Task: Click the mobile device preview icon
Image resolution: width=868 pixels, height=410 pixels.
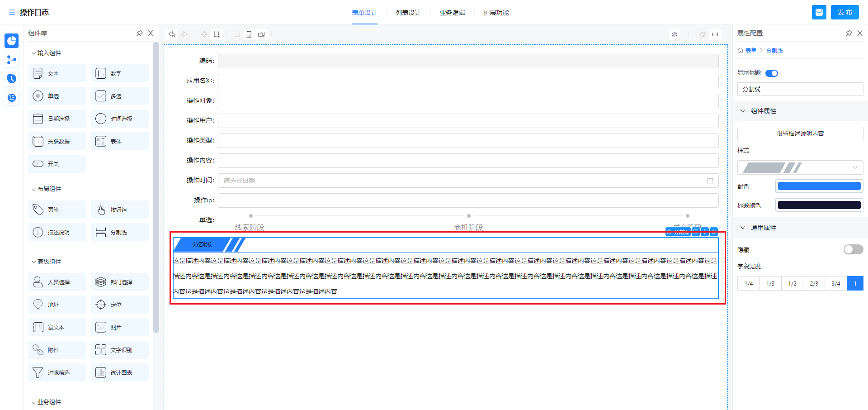Action: click(249, 34)
